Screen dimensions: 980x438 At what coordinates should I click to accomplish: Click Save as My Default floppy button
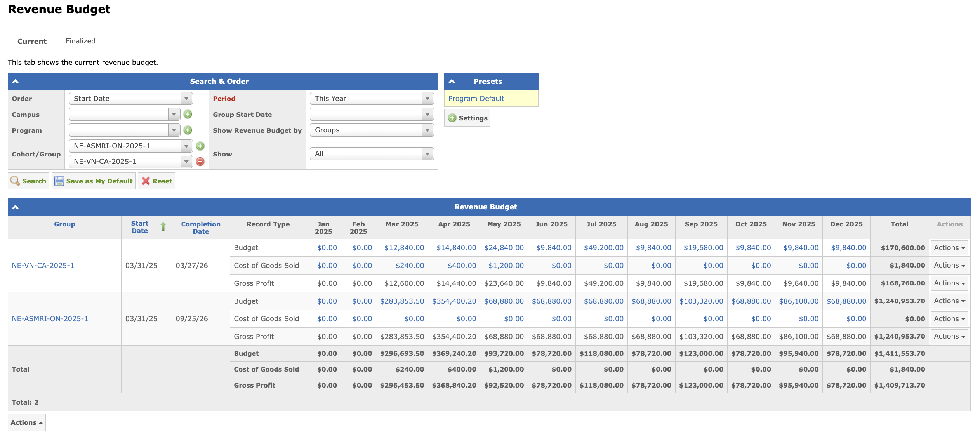pyautogui.click(x=94, y=181)
